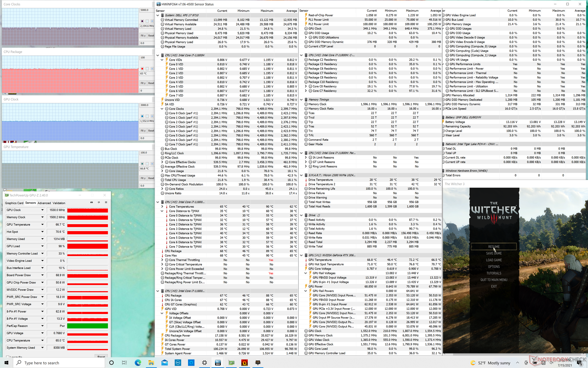The width and height of the screenshot is (588, 368).
Task: Open the GPU Clock sensor dropdown in GPU-Z
Action: point(43,210)
